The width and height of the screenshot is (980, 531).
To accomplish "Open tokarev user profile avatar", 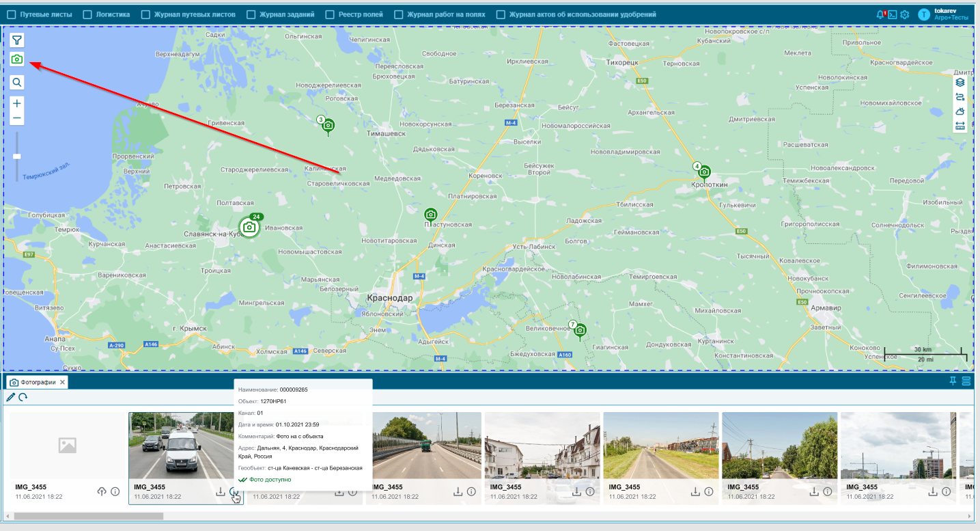I will click(x=924, y=14).
